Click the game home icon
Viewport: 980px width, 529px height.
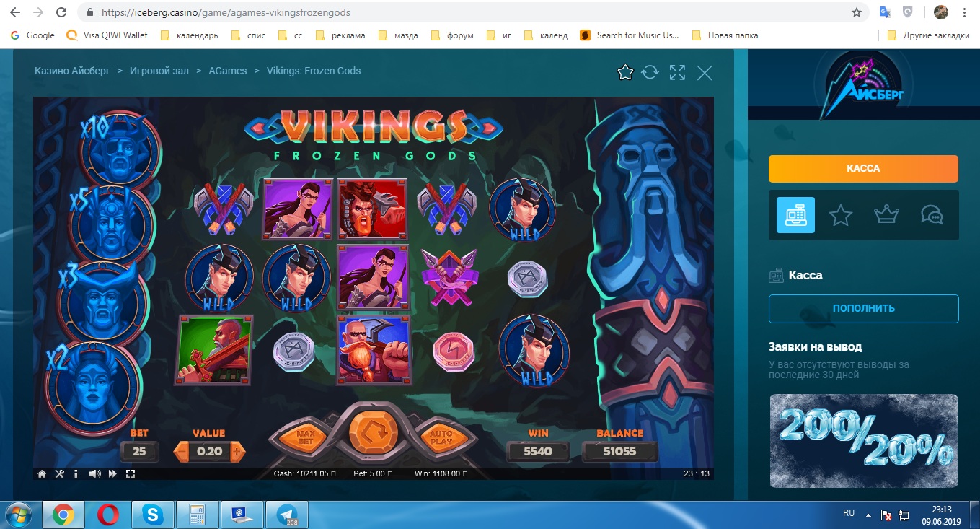42,474
